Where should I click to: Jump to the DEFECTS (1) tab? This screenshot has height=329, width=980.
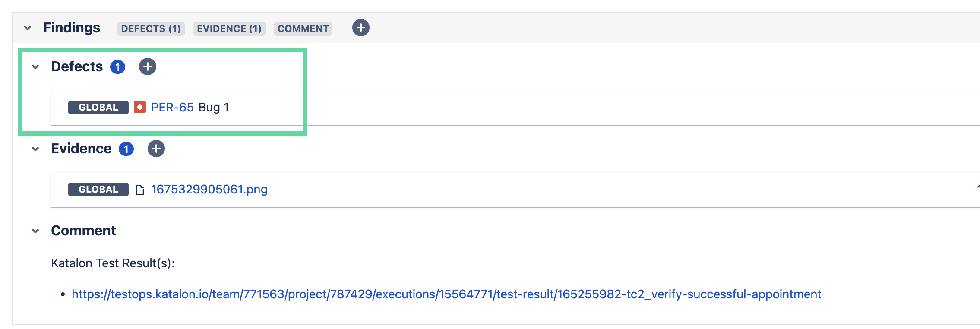tap(151, 28)
